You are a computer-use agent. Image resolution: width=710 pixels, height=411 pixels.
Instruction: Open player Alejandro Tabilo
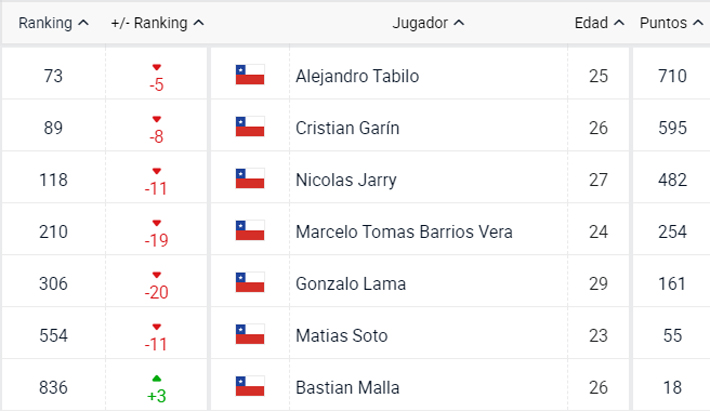pos(357,76)
